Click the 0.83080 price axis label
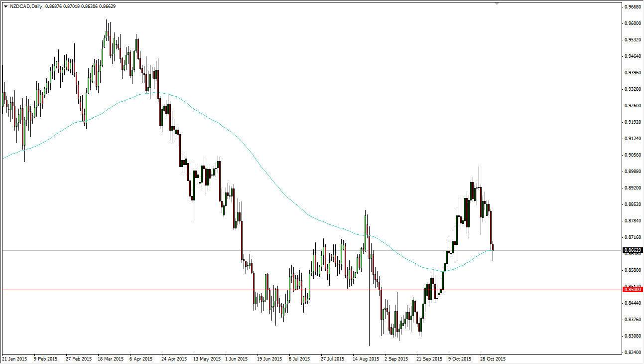 [x=632, y=336]
